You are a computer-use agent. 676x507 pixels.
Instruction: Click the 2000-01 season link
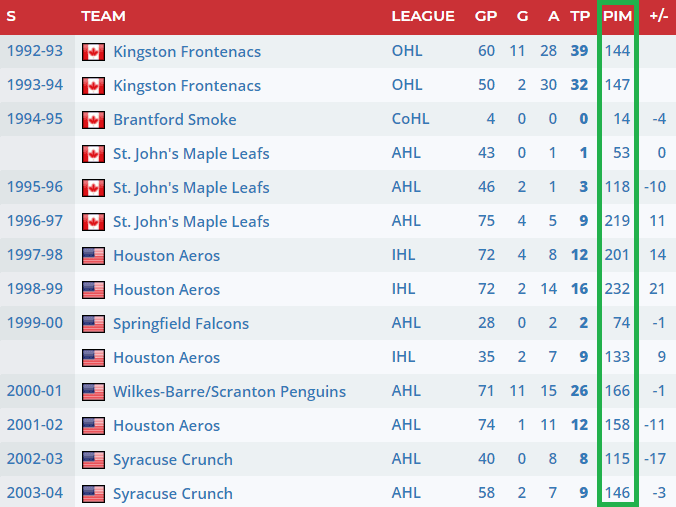coord(35,392)
